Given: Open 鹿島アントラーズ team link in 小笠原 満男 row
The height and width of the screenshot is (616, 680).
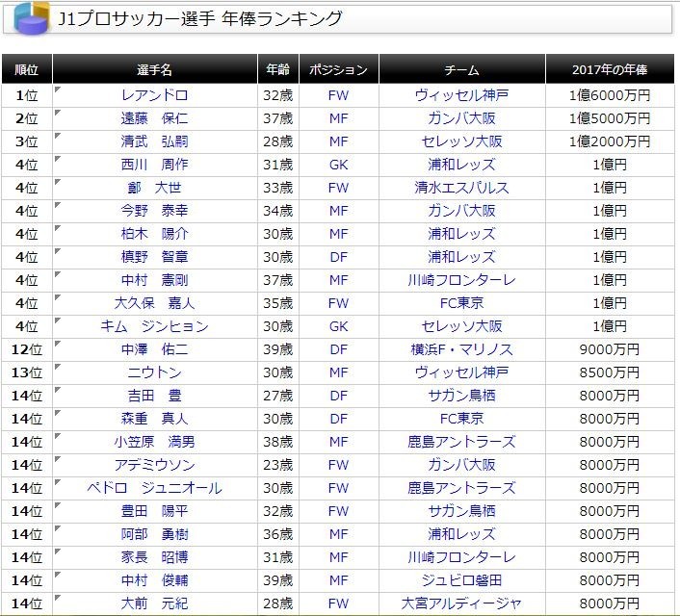Looking at the screenshot, I should [462, 442].
